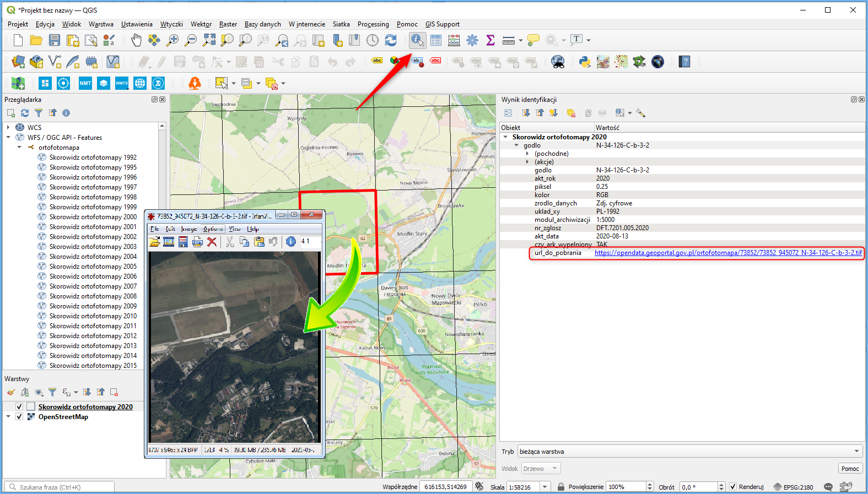Expand the WCS node in browser
The image size is (868, 494).
(8, 127)
